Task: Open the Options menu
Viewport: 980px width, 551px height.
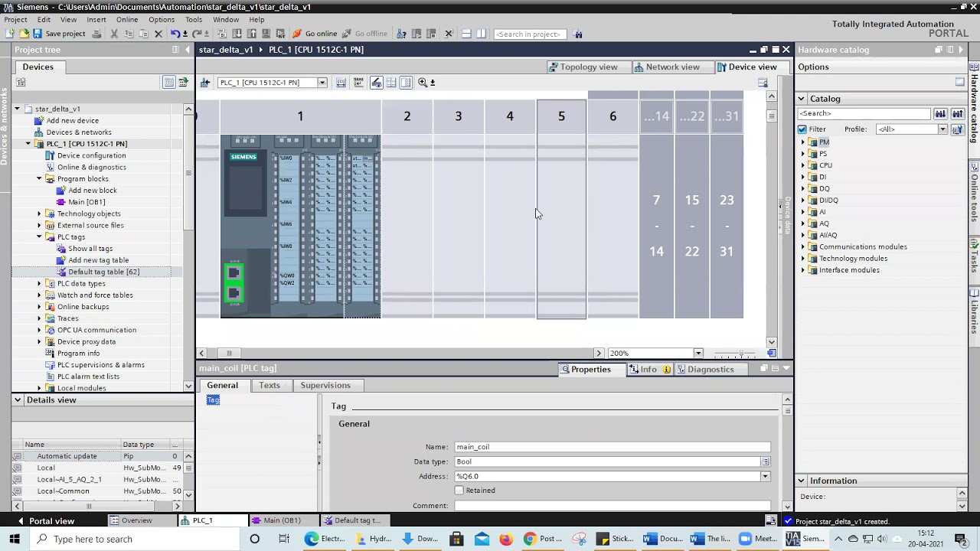Action: click(162, 20)
